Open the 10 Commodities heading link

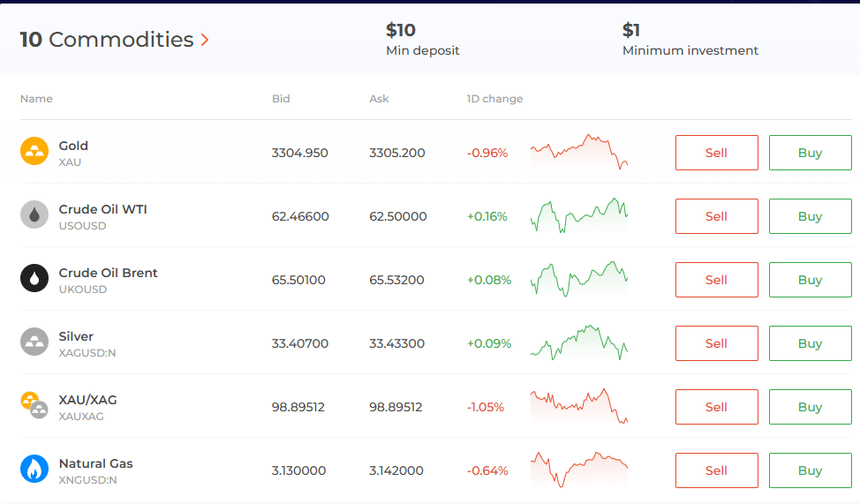click(x=106, y=40)
